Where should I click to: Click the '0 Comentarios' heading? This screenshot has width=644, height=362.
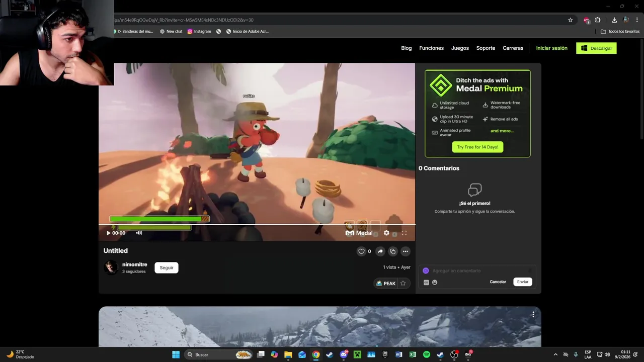[x=439, y=168]
